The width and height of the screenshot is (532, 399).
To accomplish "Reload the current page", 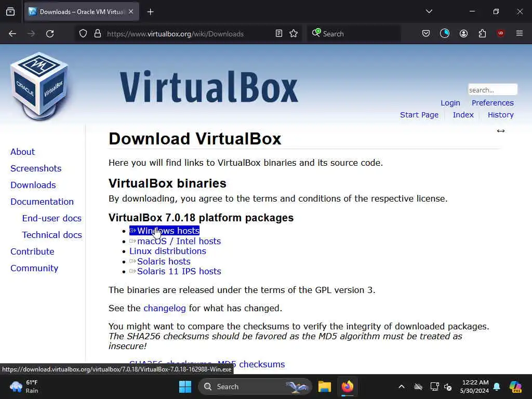I will tap(50, 34).
